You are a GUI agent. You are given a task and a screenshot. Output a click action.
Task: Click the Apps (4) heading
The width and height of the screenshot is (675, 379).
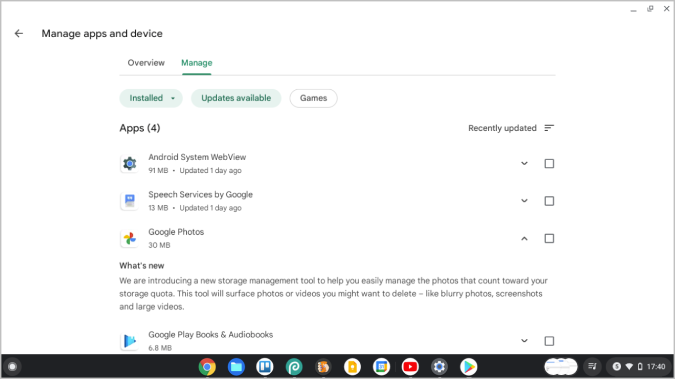point(139,128)
